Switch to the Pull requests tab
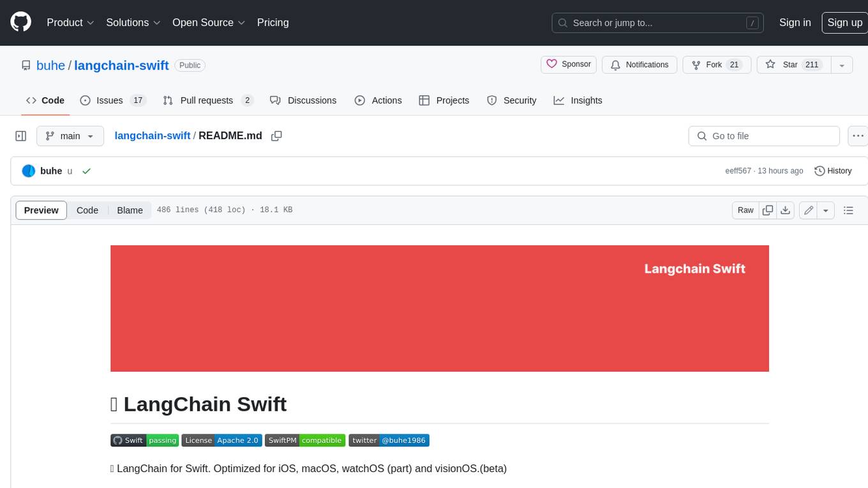The image size is (868, 488). (x=208, y=100)
